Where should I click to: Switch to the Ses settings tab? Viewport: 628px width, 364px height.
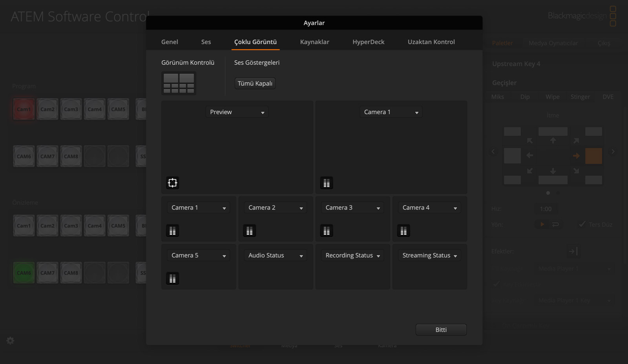point(206,42)
